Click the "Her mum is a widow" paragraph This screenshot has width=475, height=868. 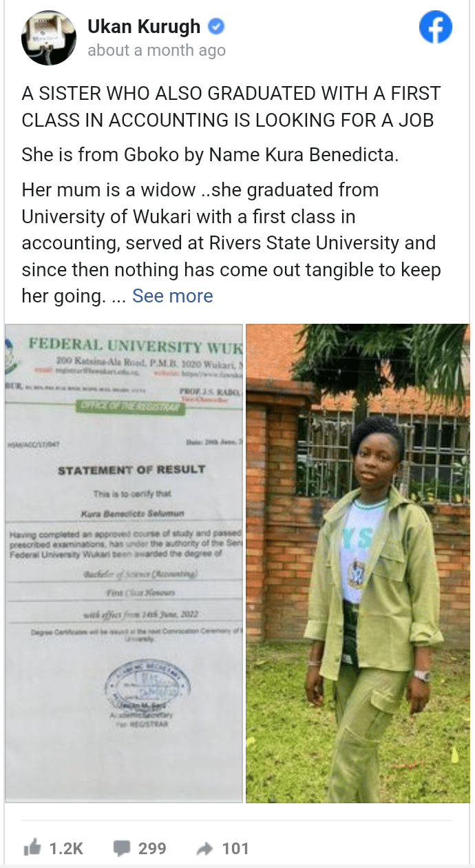pyautogui.click(x=229, y=242)
